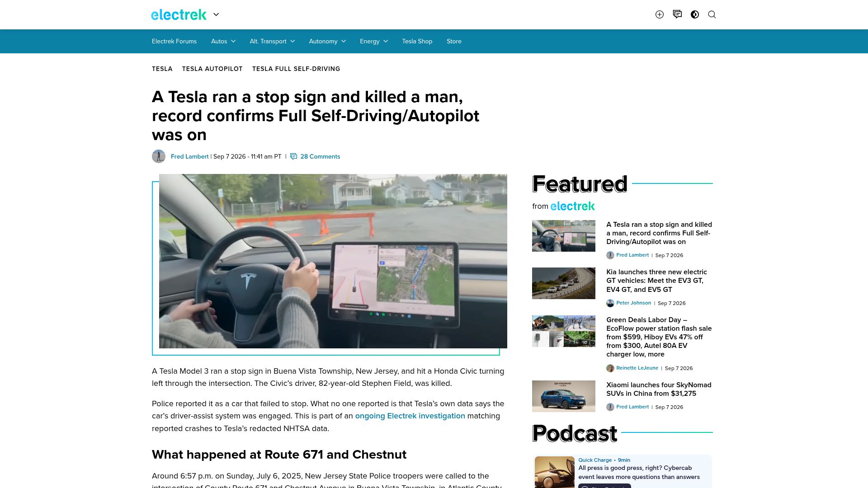The image size is (868, 488).
Task: Click Peter Johnson author link
Action: click(634, 303)
